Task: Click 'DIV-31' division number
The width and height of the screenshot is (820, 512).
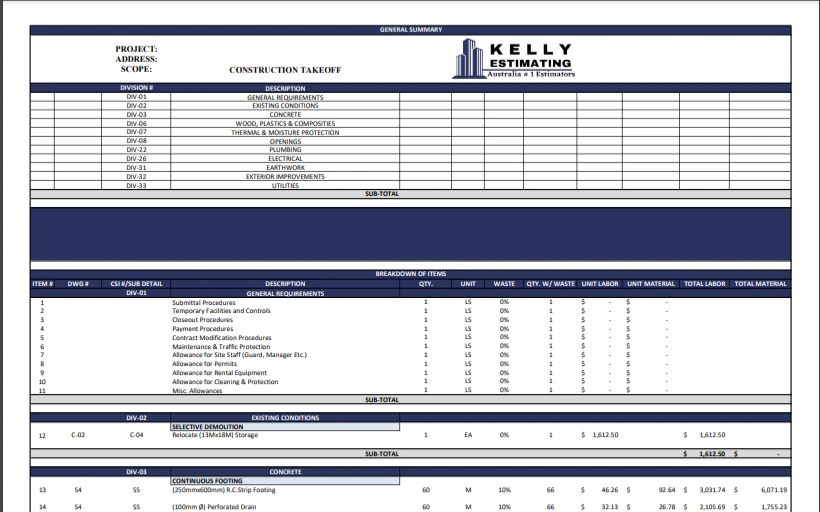Action: click(136, 168)
